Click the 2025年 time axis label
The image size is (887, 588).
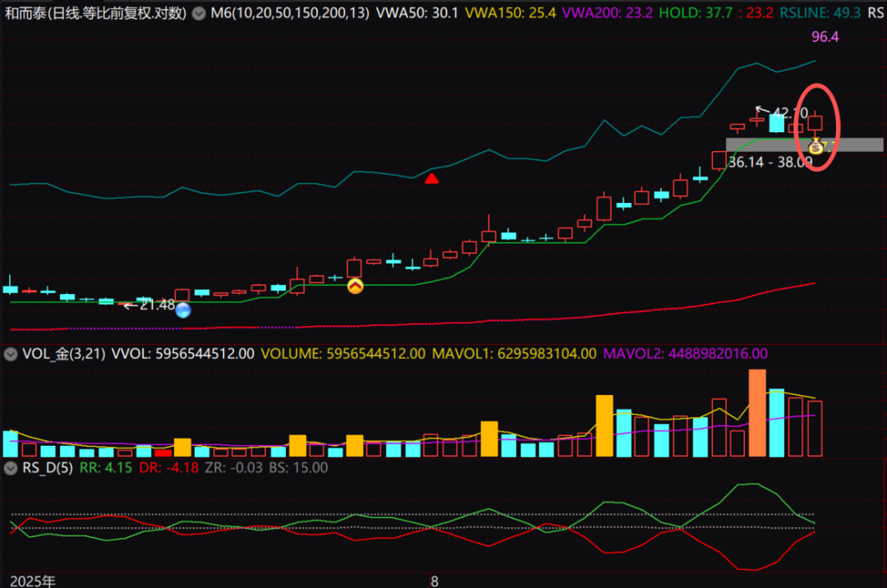tap(33, 581)
